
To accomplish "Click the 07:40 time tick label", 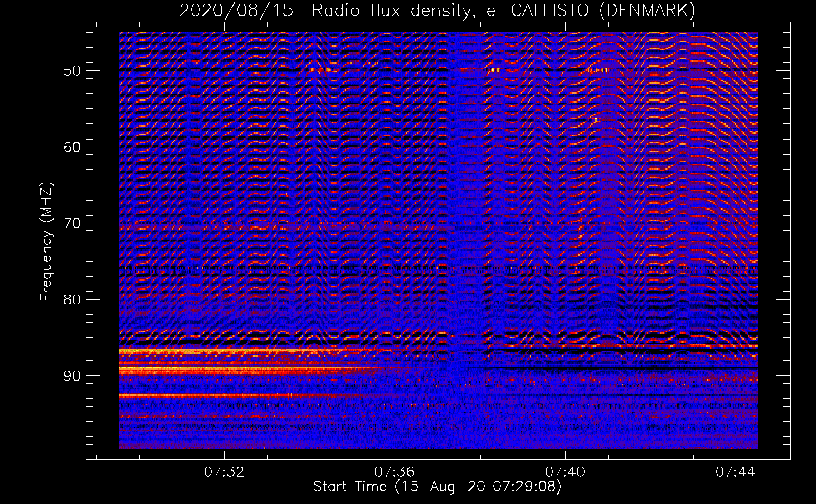I will point(565,472).
